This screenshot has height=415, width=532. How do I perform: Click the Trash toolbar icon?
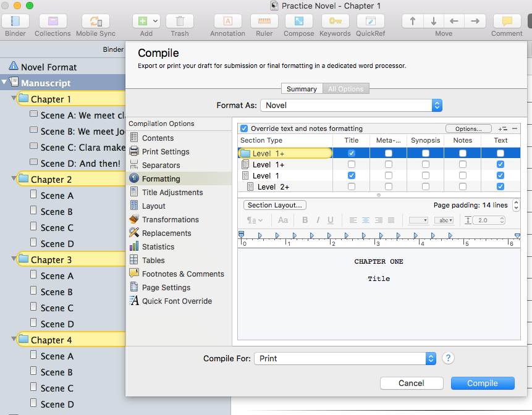180,21
